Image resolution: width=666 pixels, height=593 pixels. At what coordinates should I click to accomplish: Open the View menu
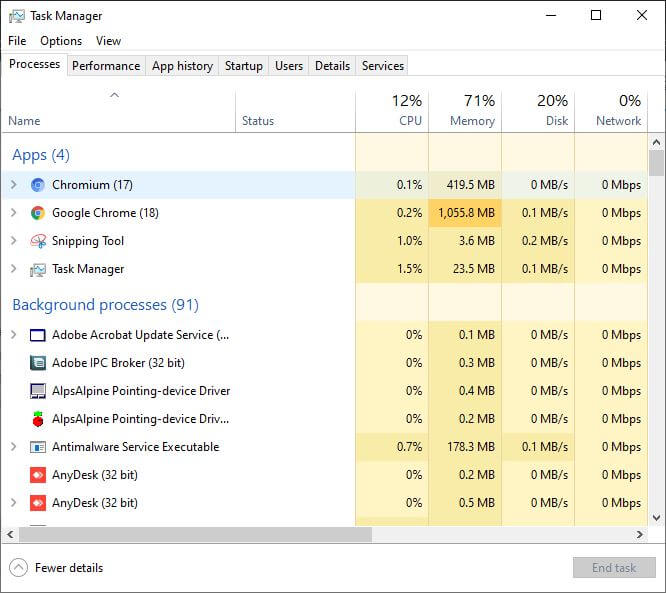[108, 41]
